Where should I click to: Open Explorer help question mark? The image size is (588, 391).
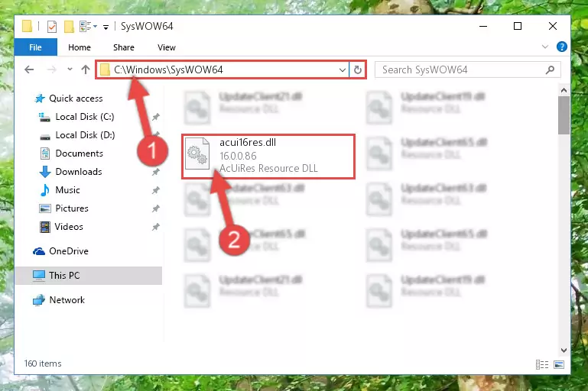(561, 47)
